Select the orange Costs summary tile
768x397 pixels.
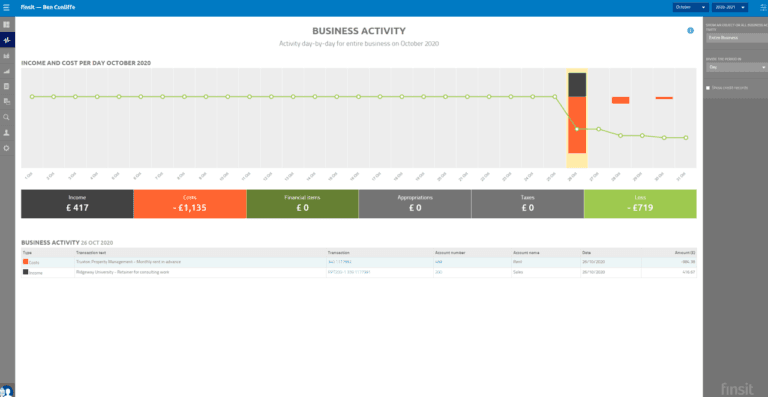click(x=190, y=204)
